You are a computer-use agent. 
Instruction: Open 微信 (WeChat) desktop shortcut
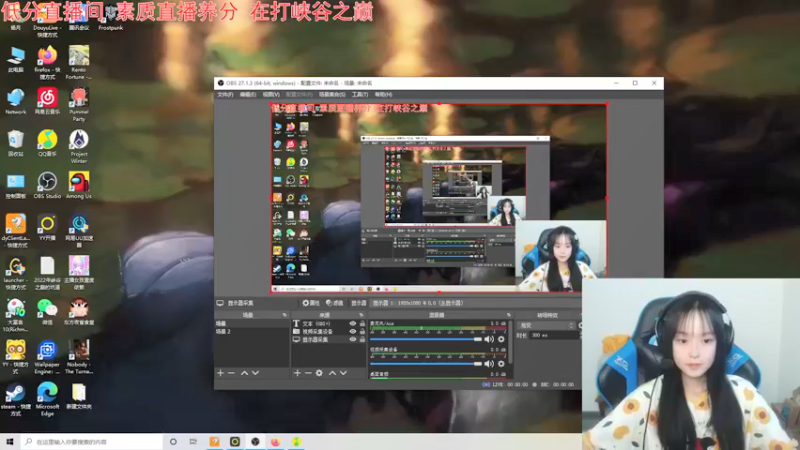(x=47, y=312)
